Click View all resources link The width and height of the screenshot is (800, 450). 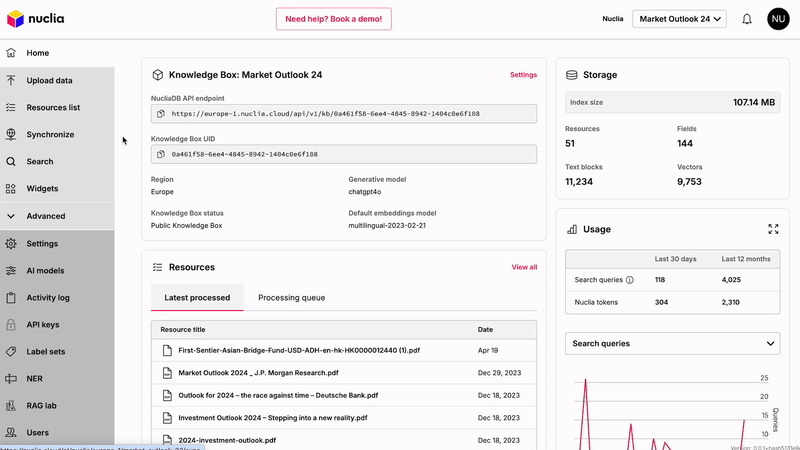click(x=524, y=267)
